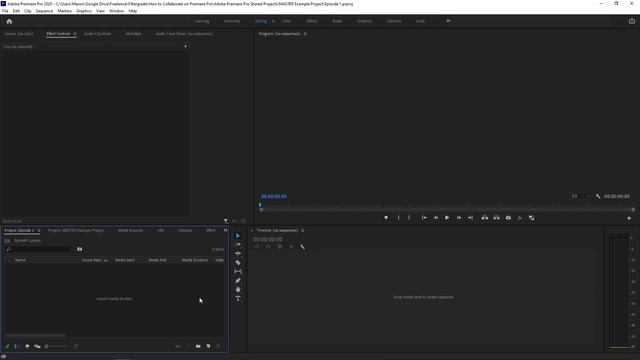Add Marker in Program monitor
This screenshot has height=360, width=640.
pos(386,218)
